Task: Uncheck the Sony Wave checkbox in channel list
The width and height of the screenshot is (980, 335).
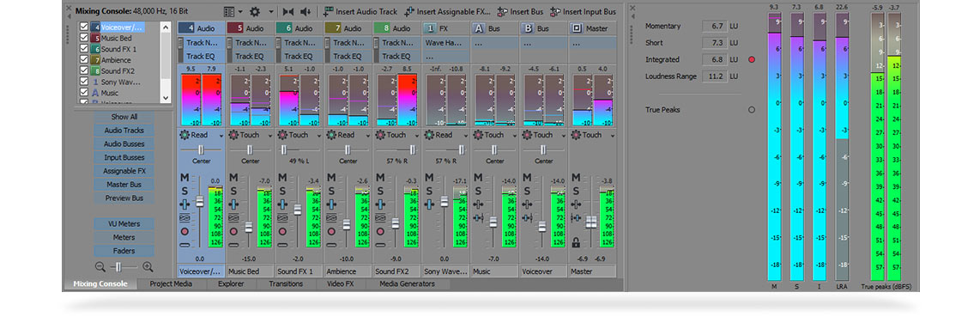Action: pyautogui.click(x=84, y=82)
